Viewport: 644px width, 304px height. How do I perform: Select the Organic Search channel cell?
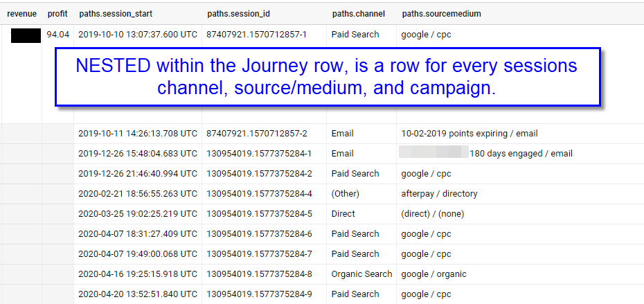point(361,274)
